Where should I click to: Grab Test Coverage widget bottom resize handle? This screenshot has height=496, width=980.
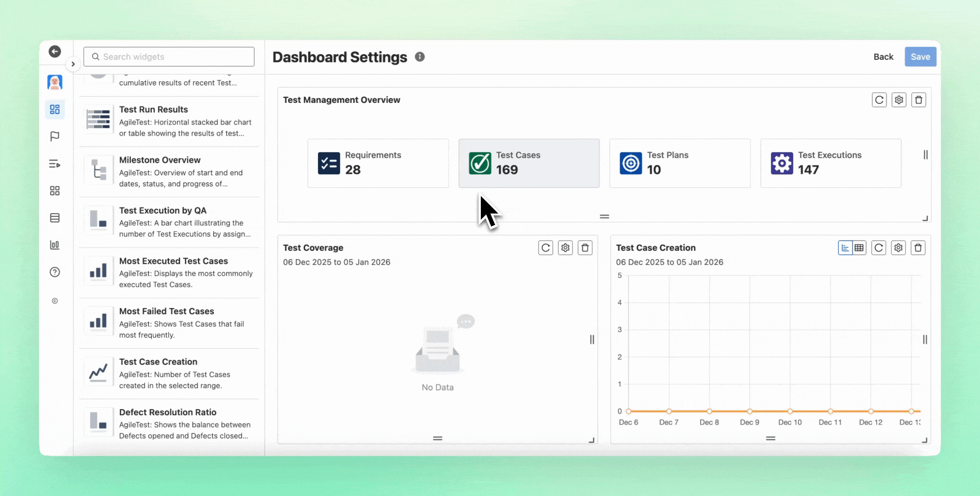tap(438, 439)
